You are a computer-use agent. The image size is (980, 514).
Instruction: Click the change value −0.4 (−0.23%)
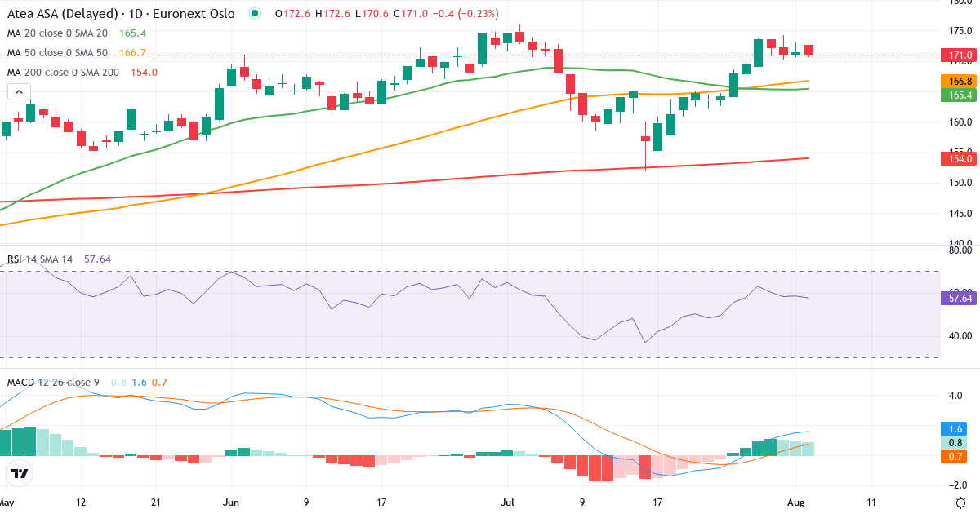point(464,14)
